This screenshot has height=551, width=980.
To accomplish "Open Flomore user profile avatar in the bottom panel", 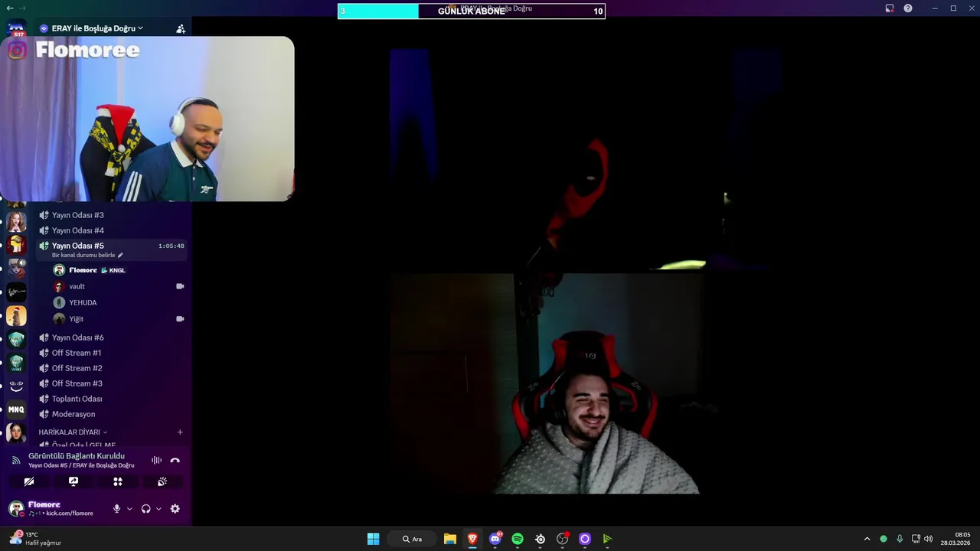I will 16,509.
